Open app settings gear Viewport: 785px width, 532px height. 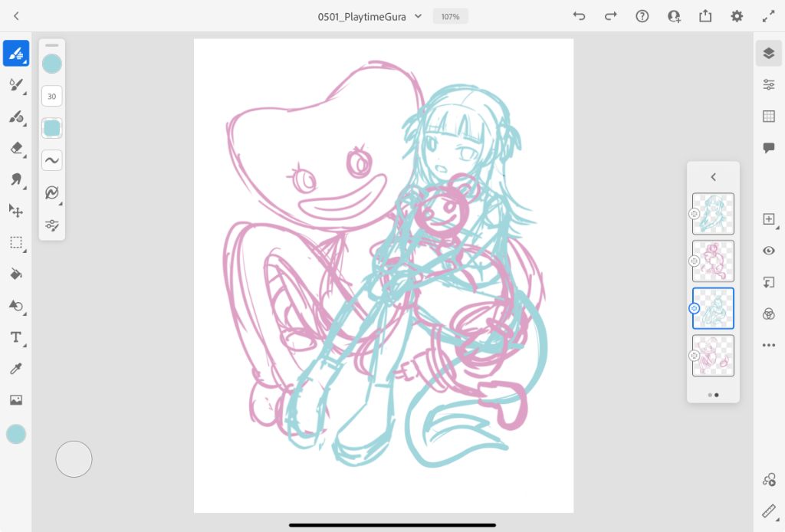pos(737,16)
